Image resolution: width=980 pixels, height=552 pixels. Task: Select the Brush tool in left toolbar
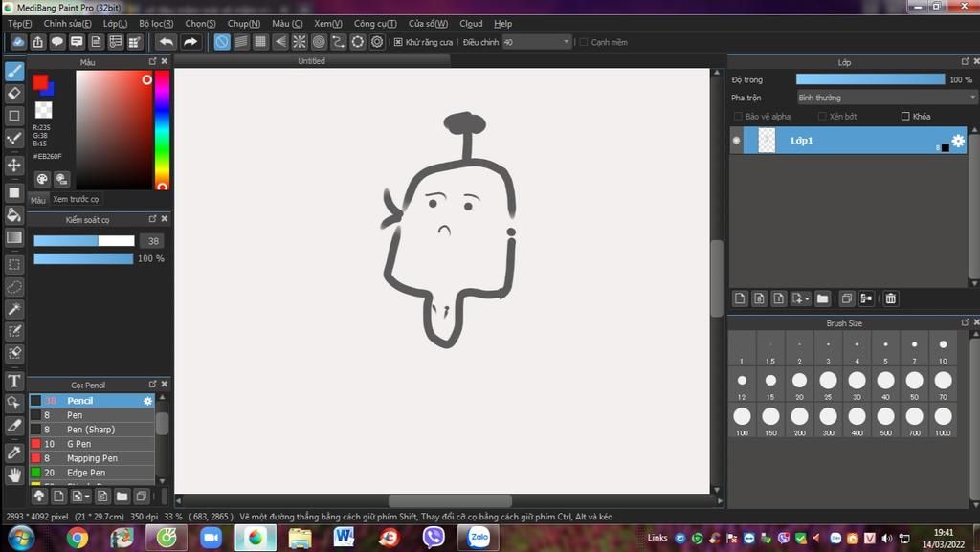14,71
